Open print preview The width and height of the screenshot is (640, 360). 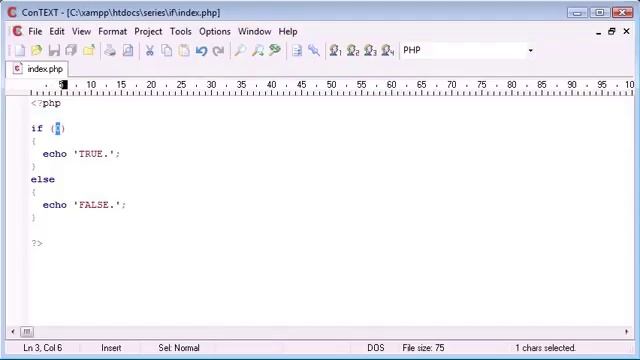point(128,51)
